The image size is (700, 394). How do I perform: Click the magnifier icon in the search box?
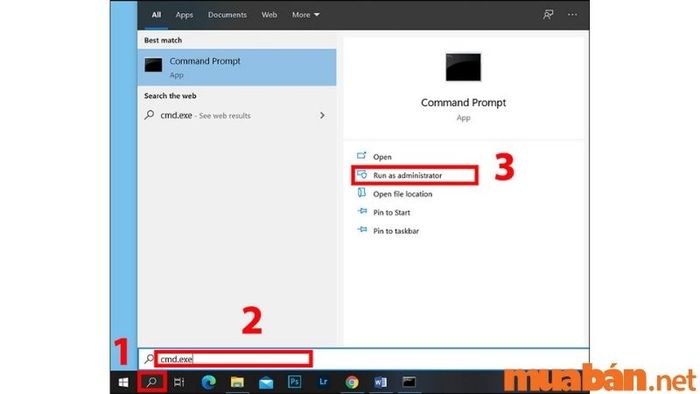pyautogui.click(x=149, y=359)
